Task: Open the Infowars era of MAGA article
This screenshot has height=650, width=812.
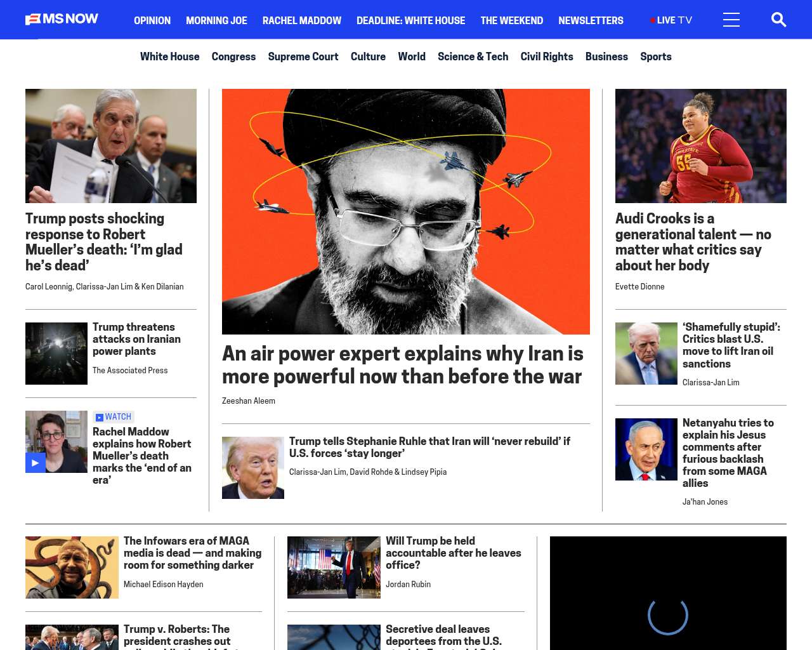Action: point(192,553)
